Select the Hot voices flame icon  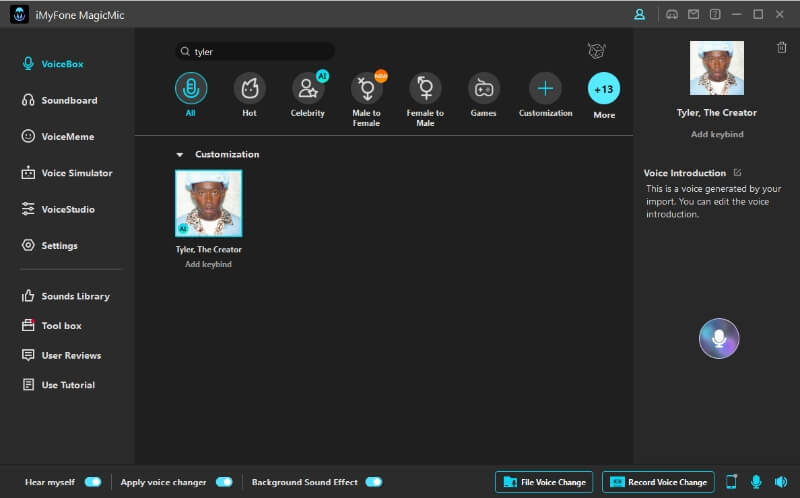(x=249, y=89)
